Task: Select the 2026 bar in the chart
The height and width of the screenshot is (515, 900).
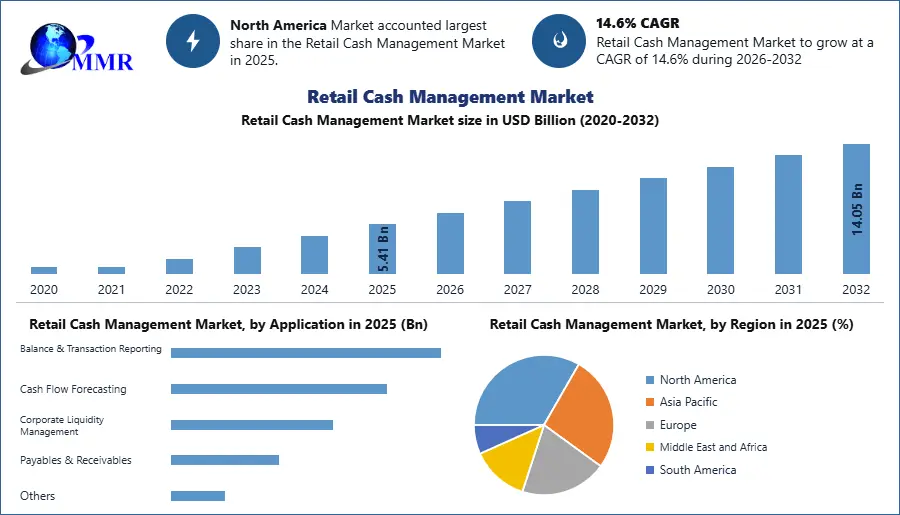Action: [450, 243]
